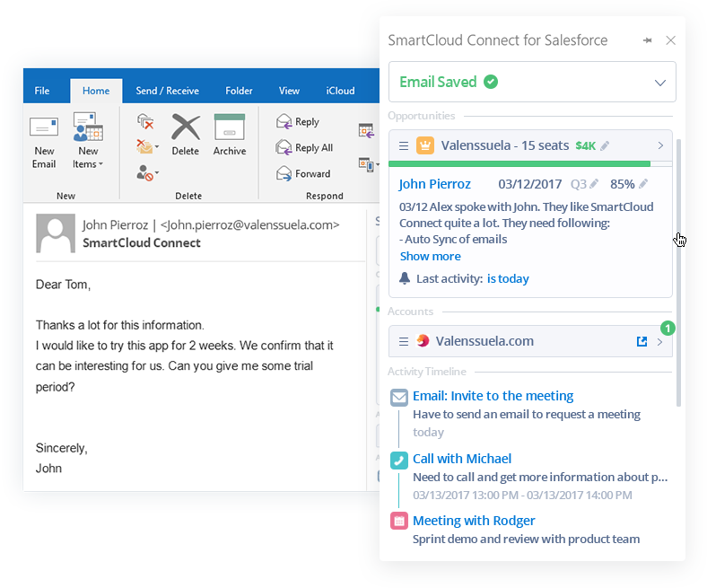Click the Meeting reply icon
Screen dimensions: 707x588
[x=366, y=130]
